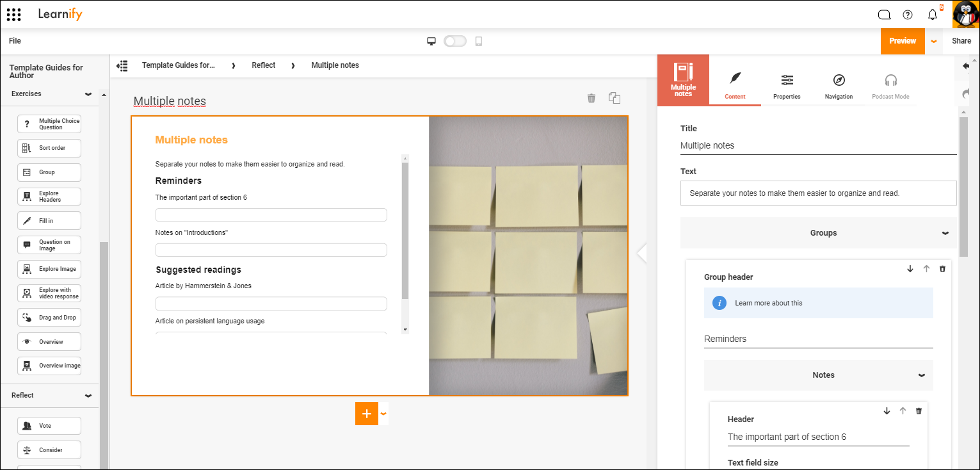980x470 pixels.
Task: Delete the Multiple notes exercise with the trash icon
Action: pyautogui.click(x=591, y=98)
